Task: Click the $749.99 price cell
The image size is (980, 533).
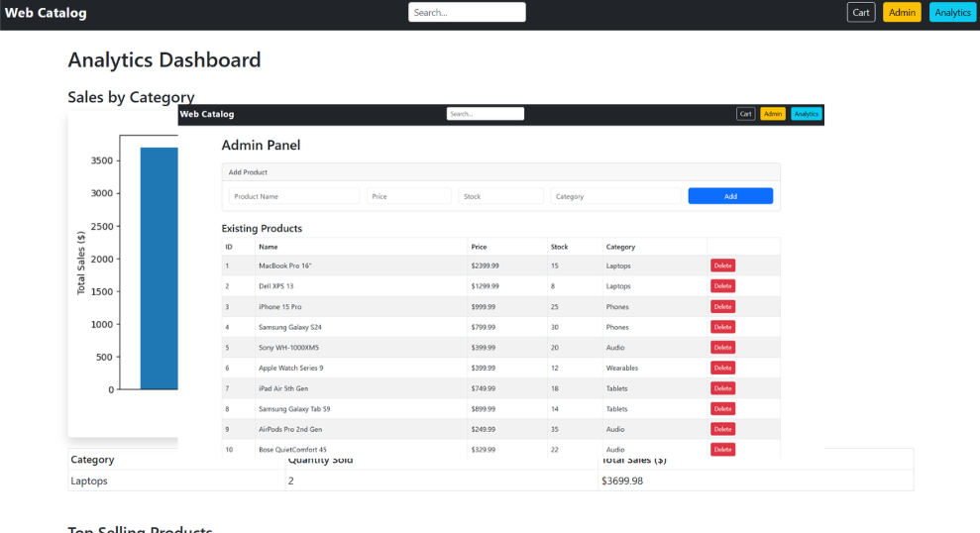Action: pos(507,388)
